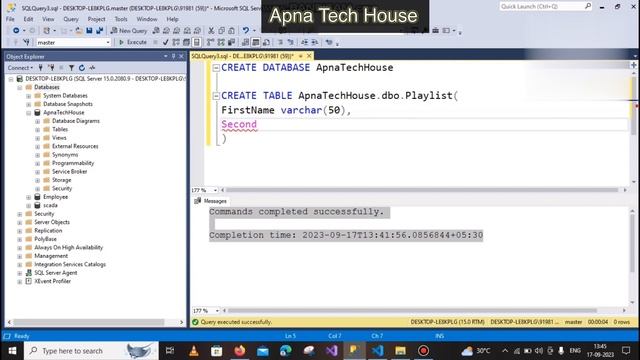The image size is (640, 360).
Task: Open Firefox from the taskbar
Action: [240, 351]
